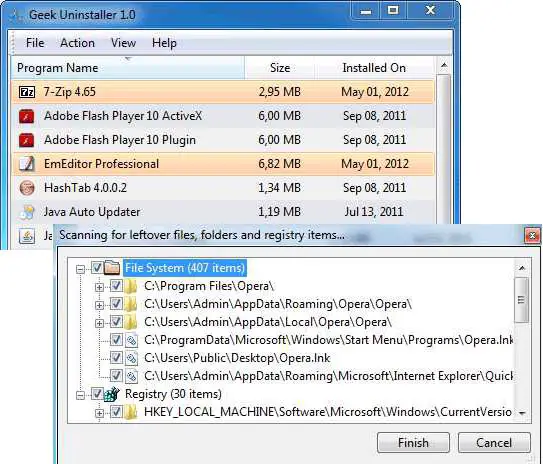Click the Jul 13, 2011 install date

click(x=374, y=212)
